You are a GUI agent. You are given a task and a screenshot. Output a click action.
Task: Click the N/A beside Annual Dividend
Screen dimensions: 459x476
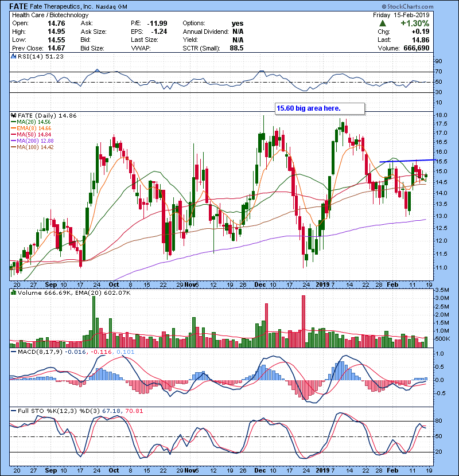click(x=238, y=32)
